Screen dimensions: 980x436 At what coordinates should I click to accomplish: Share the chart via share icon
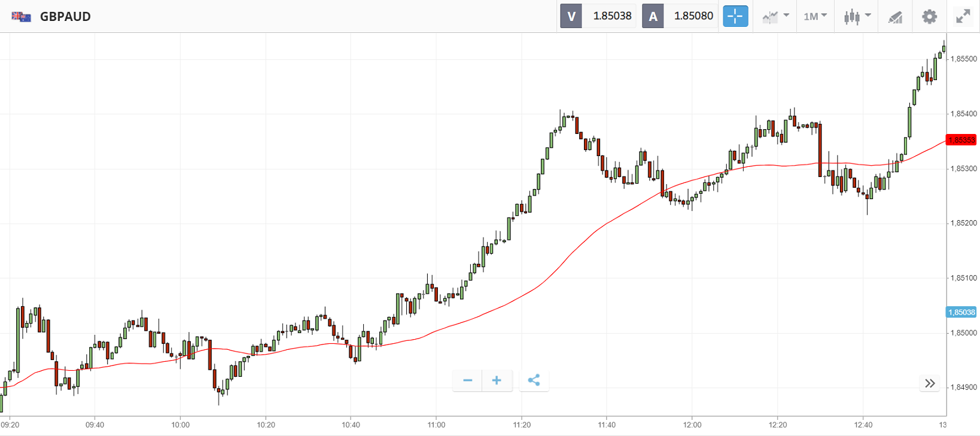pos(534,380)
